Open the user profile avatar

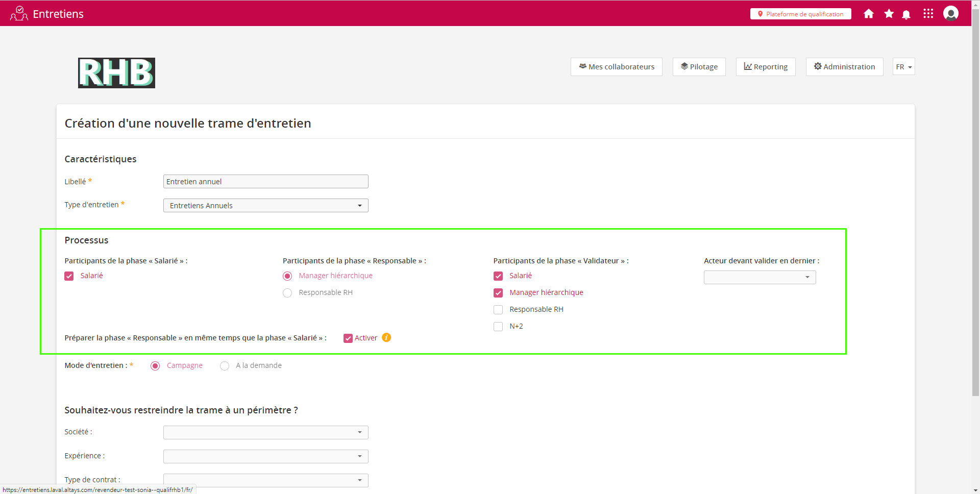tap(950, 13)
